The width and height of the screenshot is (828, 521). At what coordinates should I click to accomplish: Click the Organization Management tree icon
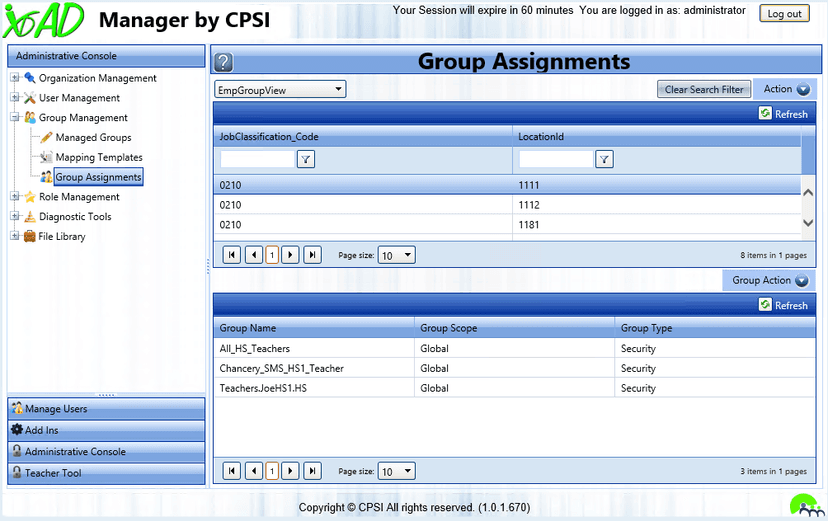30,78
